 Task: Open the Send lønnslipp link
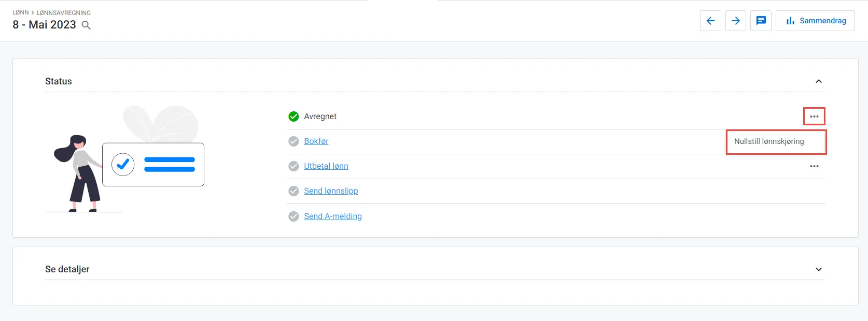(x=331, y=191)
